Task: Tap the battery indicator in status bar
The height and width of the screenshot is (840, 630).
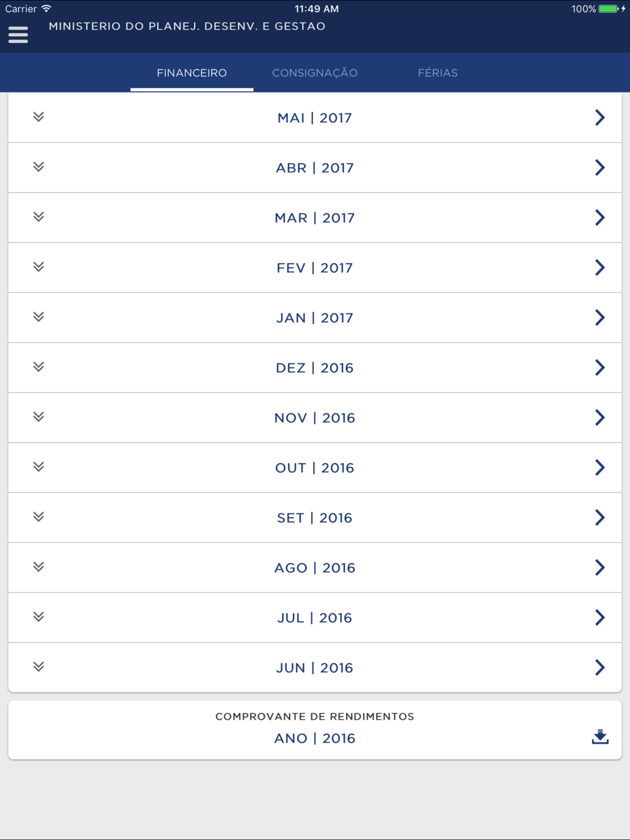Action: pos(609,9)
